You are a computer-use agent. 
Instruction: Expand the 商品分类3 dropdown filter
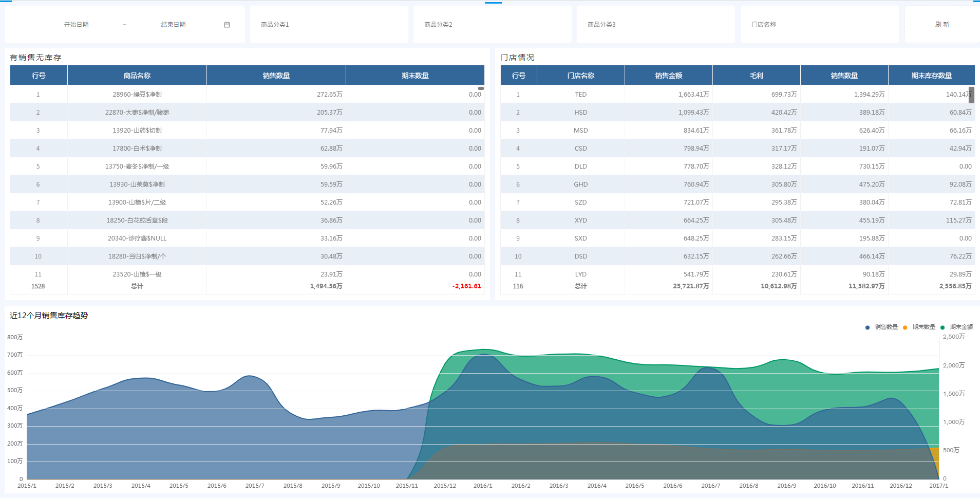click(x=655, y=25)
